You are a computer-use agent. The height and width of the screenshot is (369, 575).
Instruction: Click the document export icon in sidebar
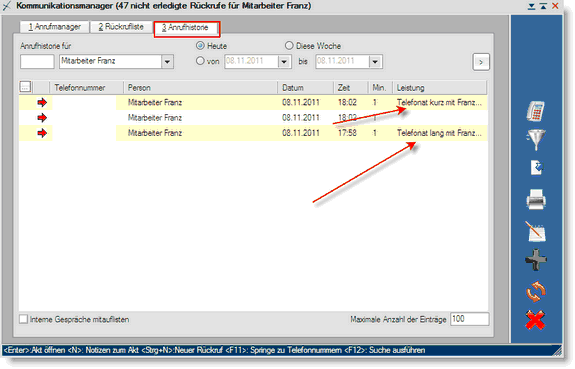pyautogui.click(x=537, y=168)
